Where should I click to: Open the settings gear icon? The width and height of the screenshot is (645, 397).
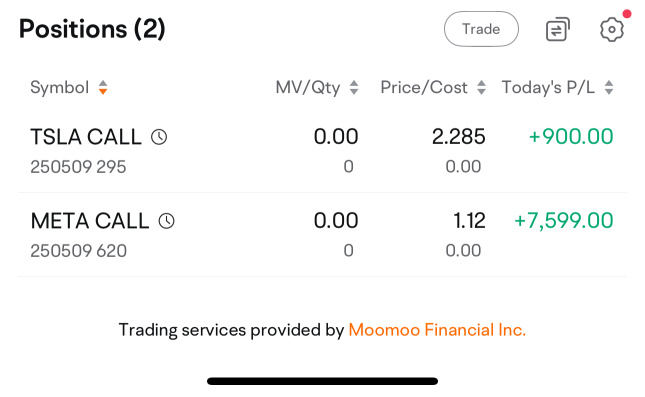tap(612, 29)
